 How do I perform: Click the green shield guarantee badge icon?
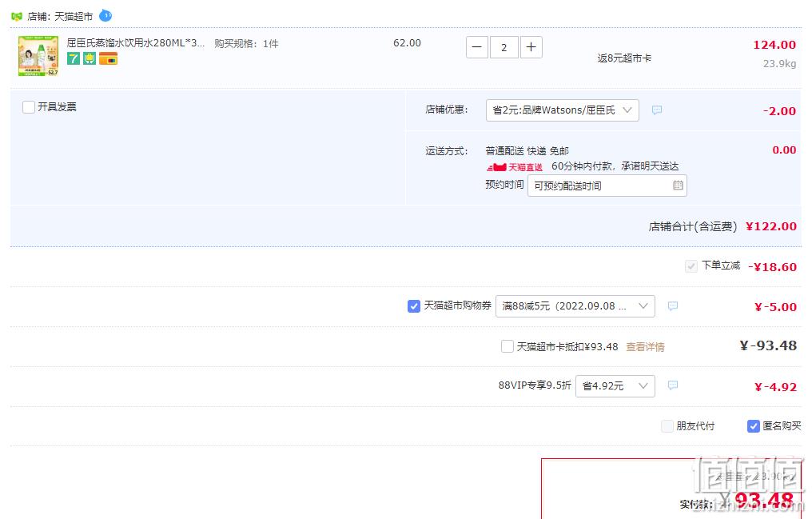[90, 58]
